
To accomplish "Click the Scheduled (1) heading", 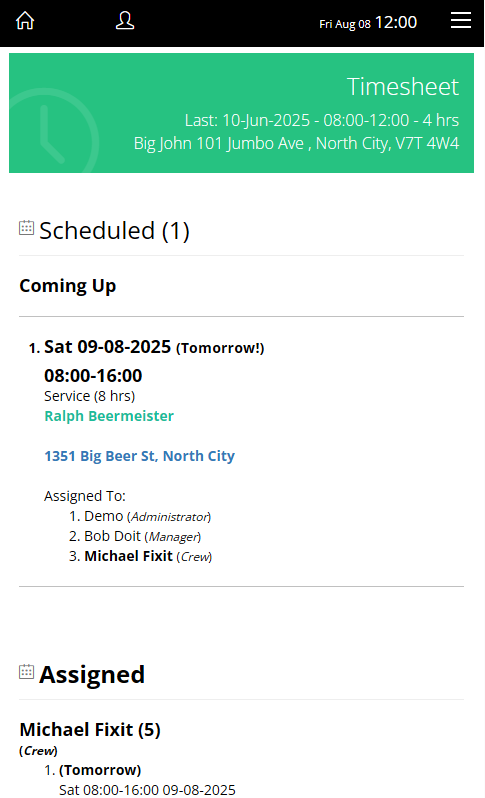I will [115, 231].
